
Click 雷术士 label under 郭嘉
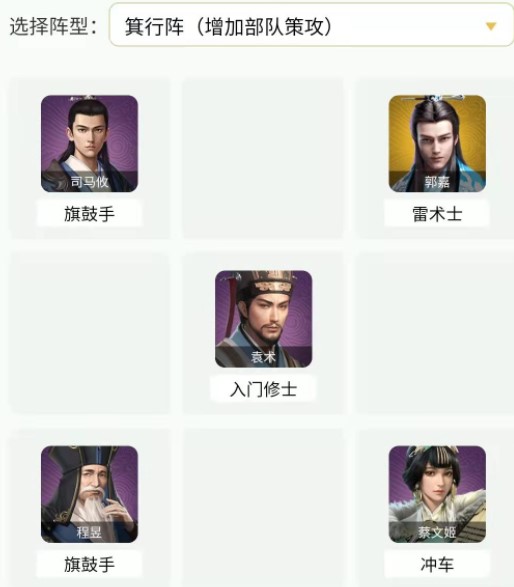point(437,214)
